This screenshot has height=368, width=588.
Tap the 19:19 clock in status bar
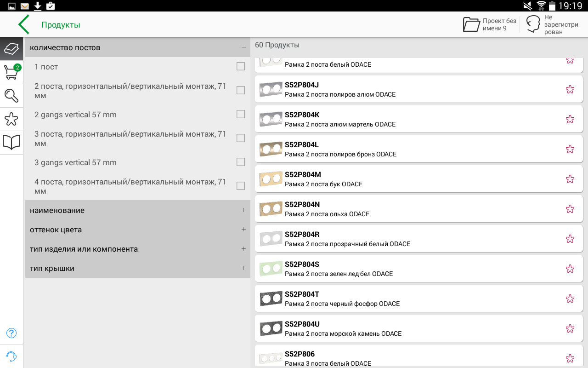tap(570, 6)
